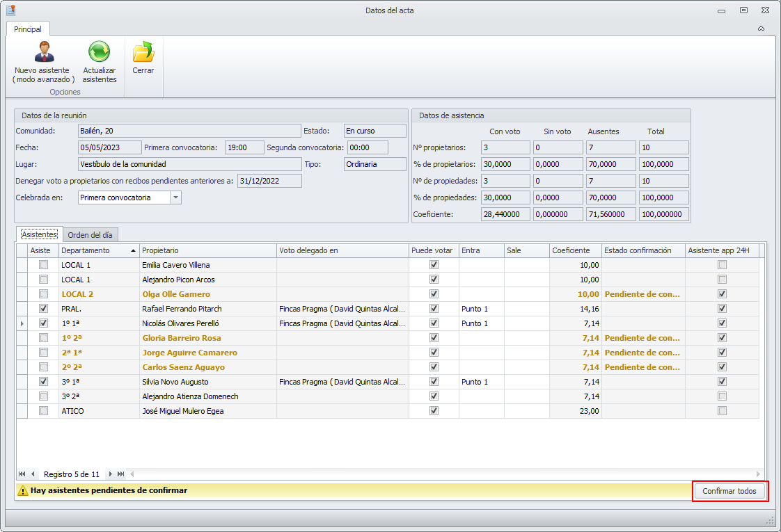Image resolution: width=781 pixels, height=532 pixels.
Task: Check Asiste for Emilia Cavero Villena
Action: tap(44, 265)
